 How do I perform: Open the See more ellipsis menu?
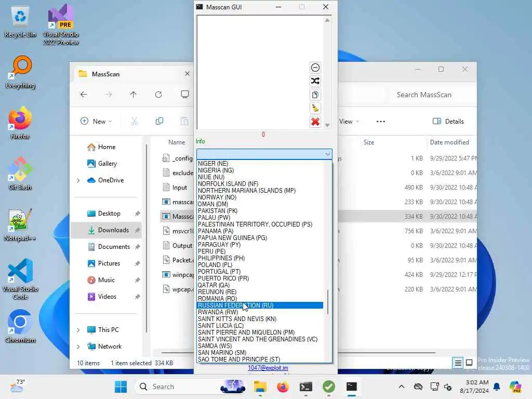[381, 121]
